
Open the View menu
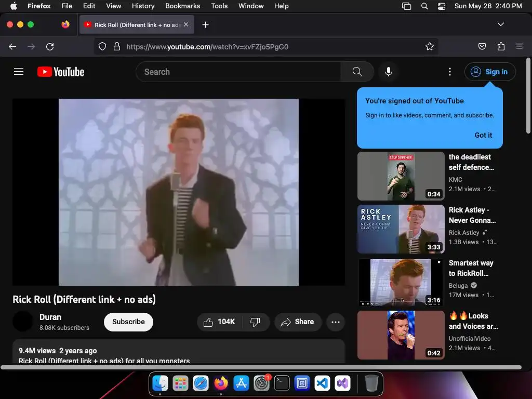click(113, 6)
